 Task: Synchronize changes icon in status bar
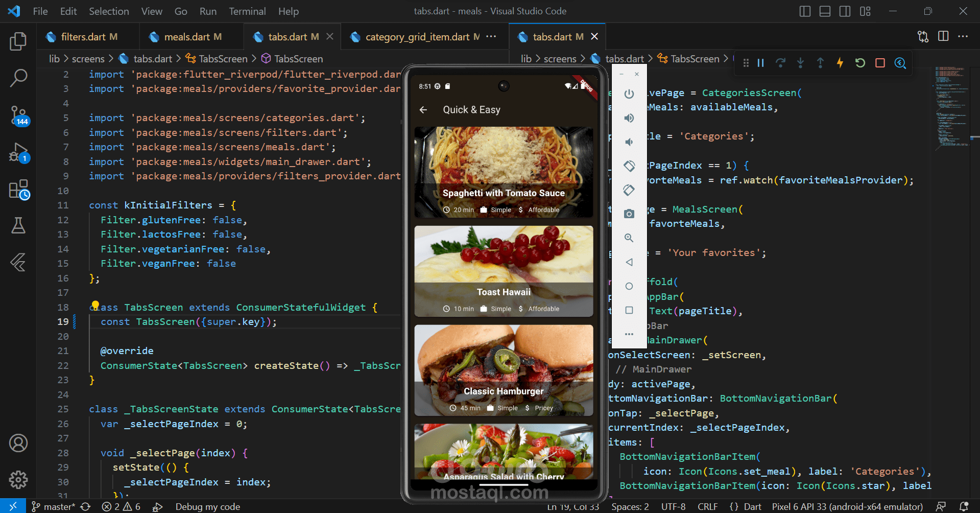click(86, 506)
